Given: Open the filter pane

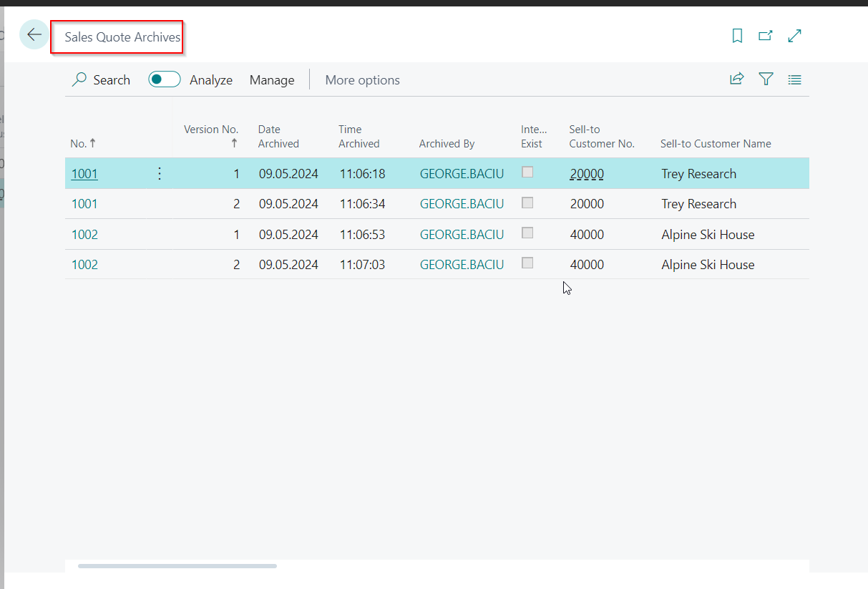Looking at the screenshot, I should [x=766, y=79].
